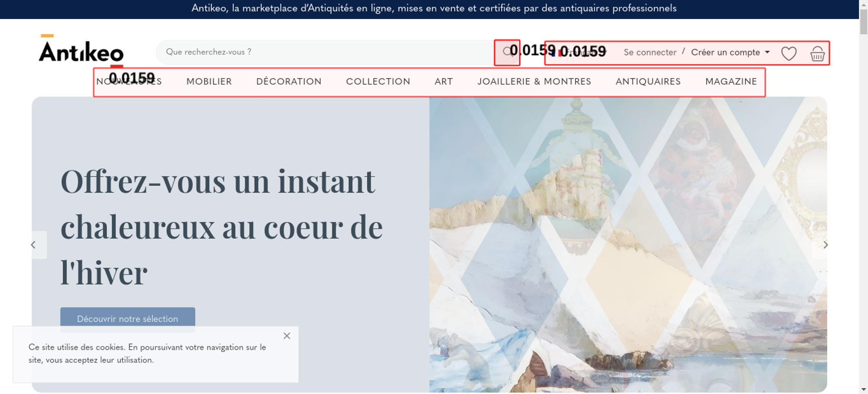Click Découvrir notre sélection button
Viewport: 868px width, 394px height.
(128, 319)
